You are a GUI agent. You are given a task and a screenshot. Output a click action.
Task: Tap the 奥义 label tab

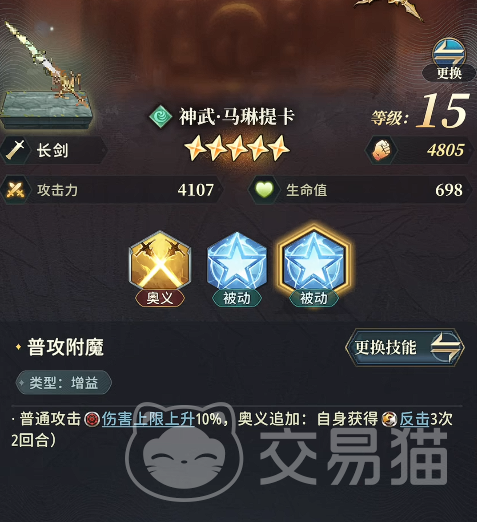160,298
